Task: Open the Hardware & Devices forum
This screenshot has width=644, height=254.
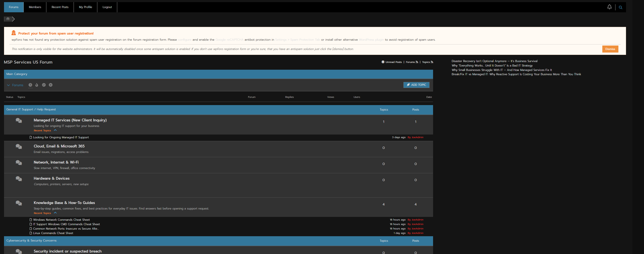Action: [x=51, y=178]
